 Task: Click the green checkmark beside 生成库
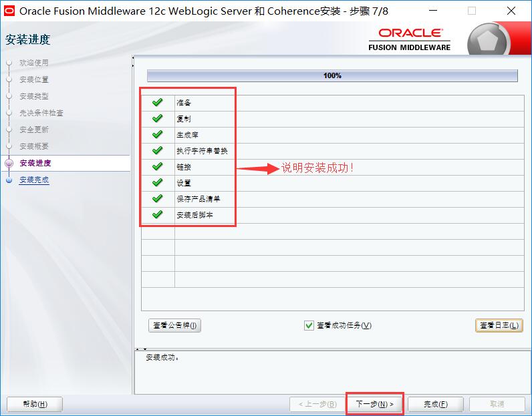[158, 134]
